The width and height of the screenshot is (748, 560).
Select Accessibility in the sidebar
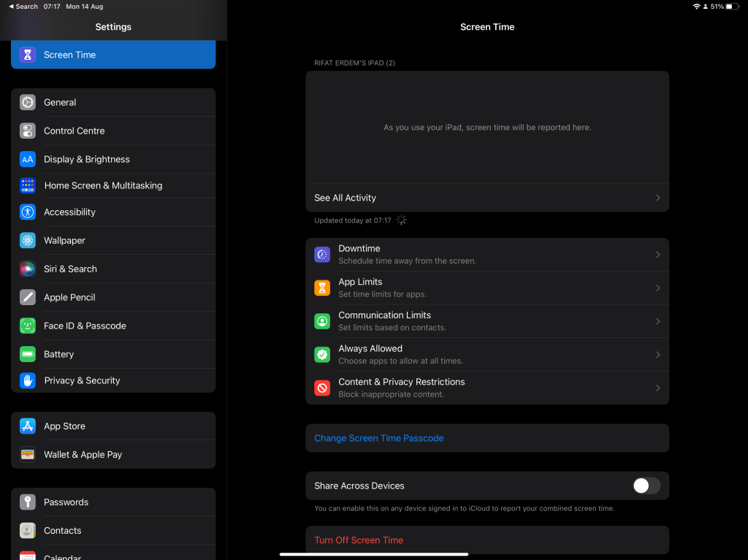(113, 212)
